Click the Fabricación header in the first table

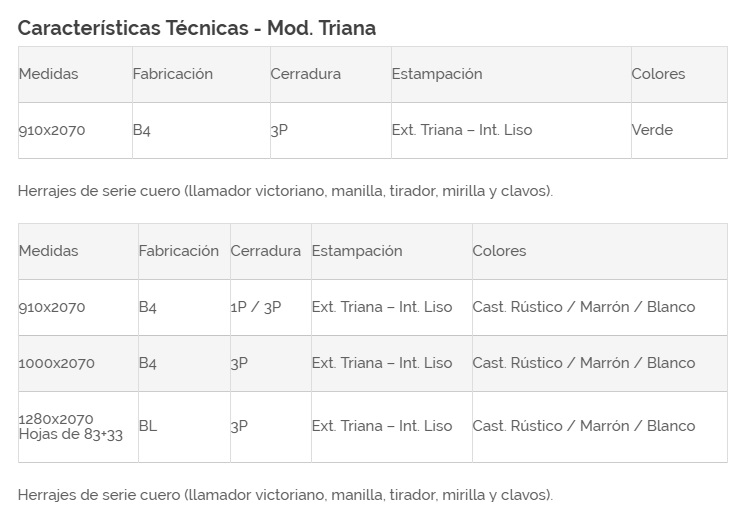coord(201,74)
